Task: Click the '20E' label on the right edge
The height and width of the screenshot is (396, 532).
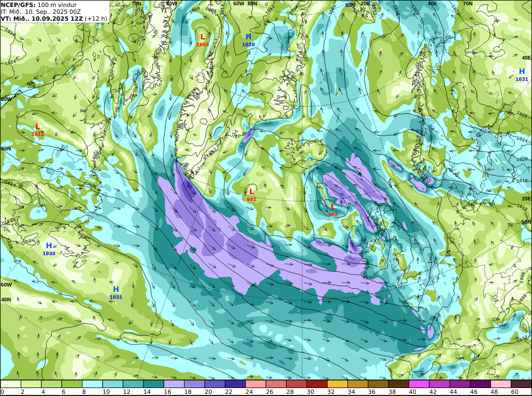Action: 526,198
